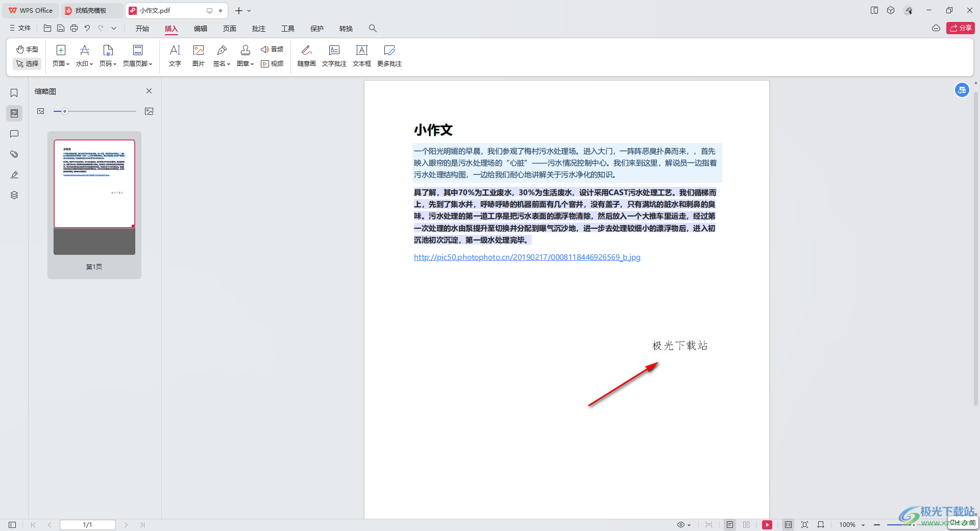Image resolution: width=980 pixels, height=531 pixels.
Task: Open the WPS Office home tab
Action: coord(31,10)
